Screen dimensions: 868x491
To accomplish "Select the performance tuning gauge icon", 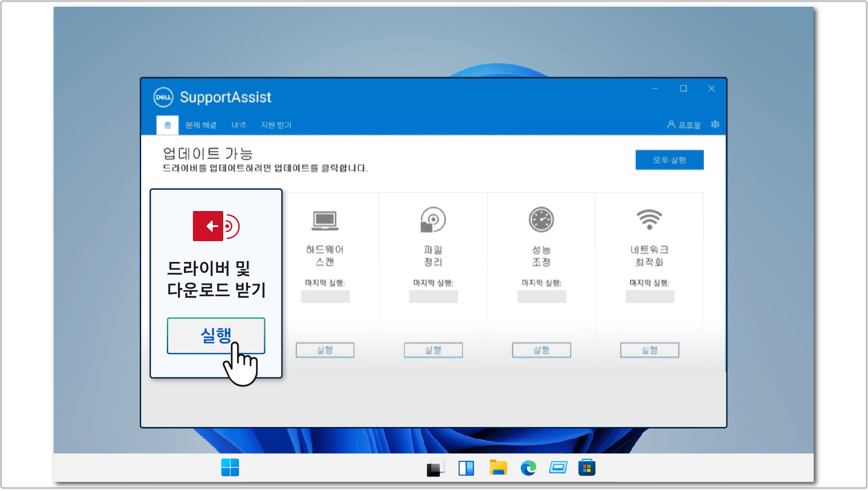I will tap(541, 220).
